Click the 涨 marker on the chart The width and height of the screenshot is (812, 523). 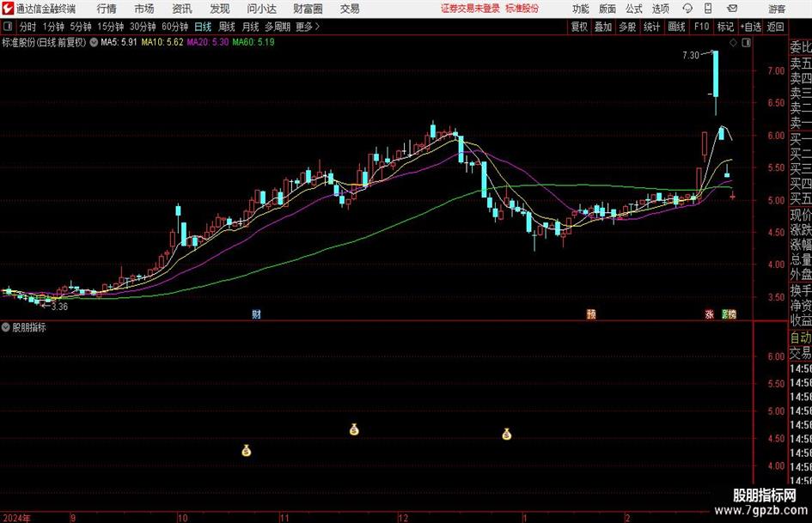(x=710, y=313)
